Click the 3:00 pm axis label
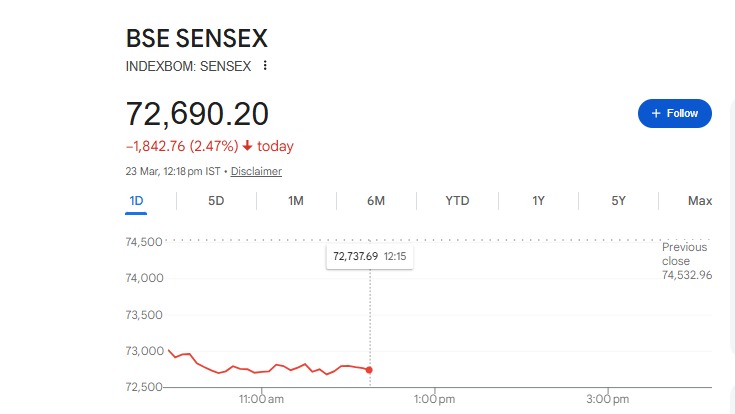 click(607, 399)
